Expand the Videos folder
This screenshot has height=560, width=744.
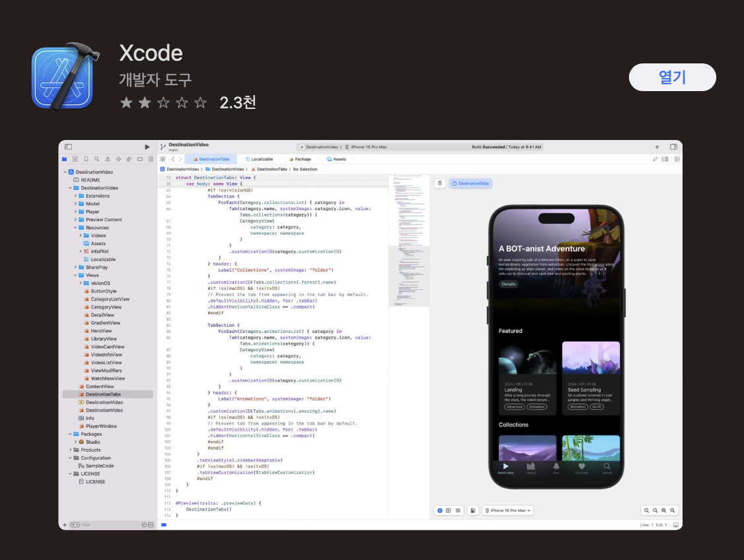(x=81, y=236)
